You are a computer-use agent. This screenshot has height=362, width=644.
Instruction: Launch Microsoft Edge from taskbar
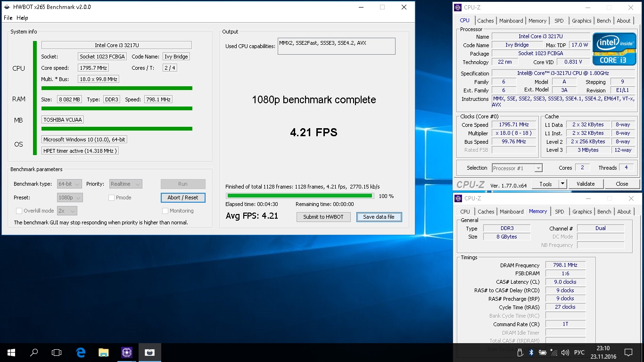[81, 352]
